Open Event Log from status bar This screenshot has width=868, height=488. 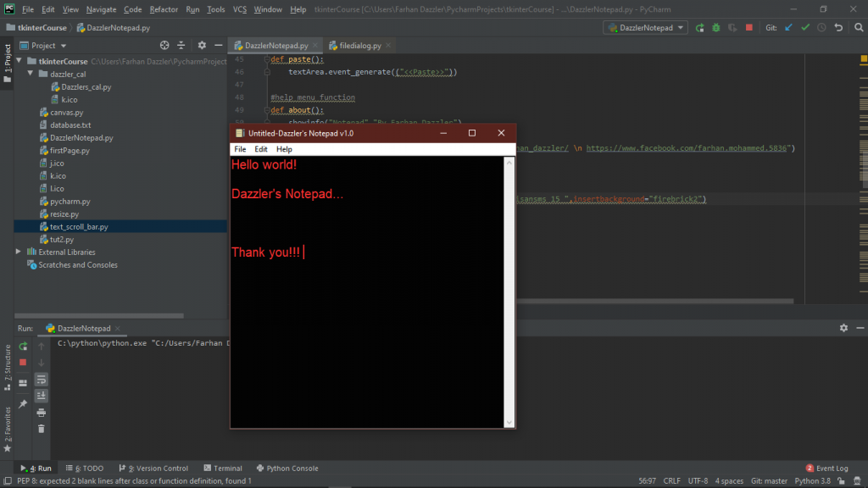pyautogui.click(x=826, y=468)
